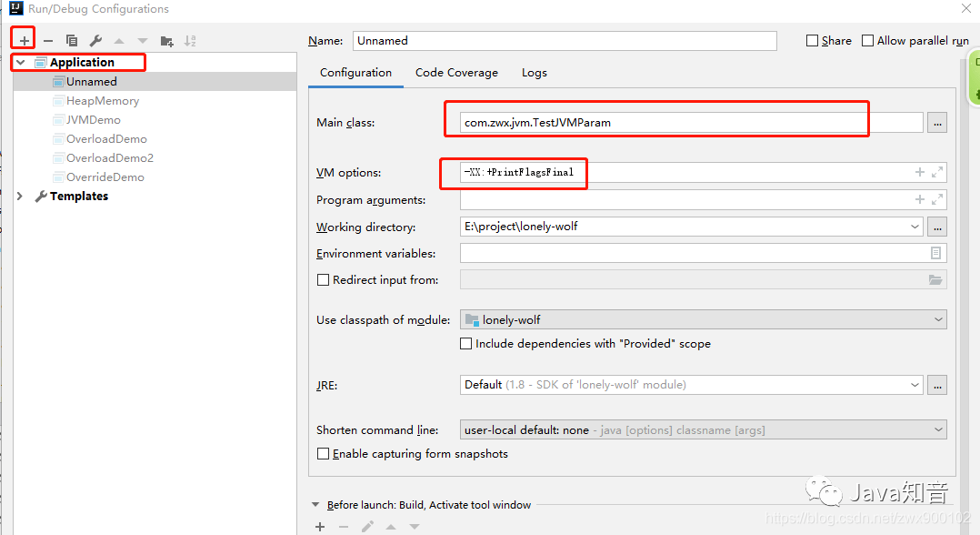Screen dimensions: 980x535
Task: Expand the VM options field editor
Action: (x=937, y=172)
